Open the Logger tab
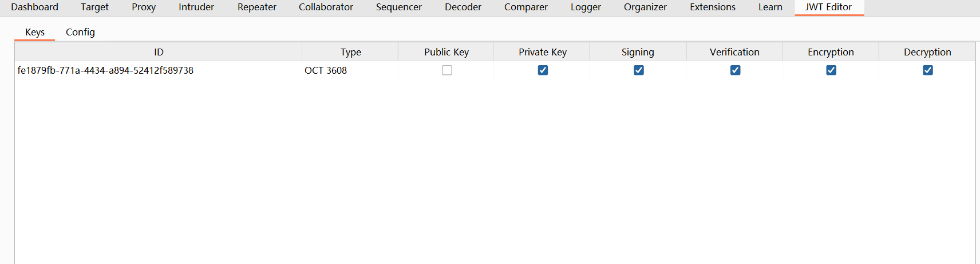 586,7
